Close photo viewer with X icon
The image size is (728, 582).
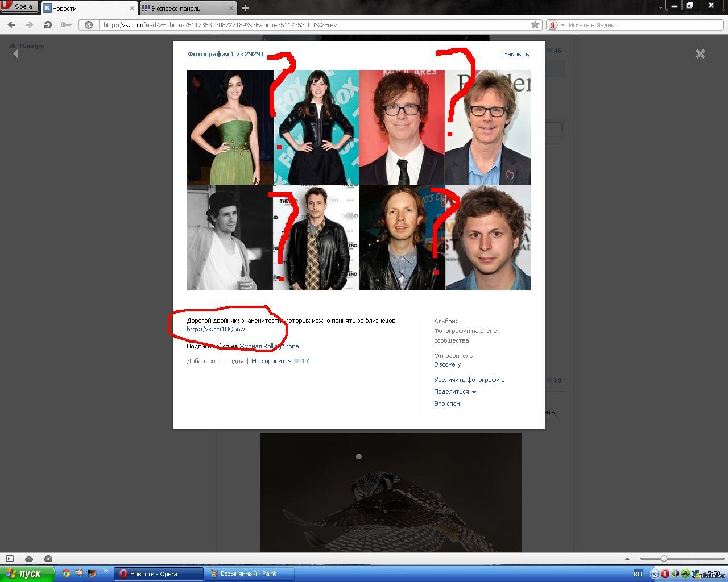700,53
